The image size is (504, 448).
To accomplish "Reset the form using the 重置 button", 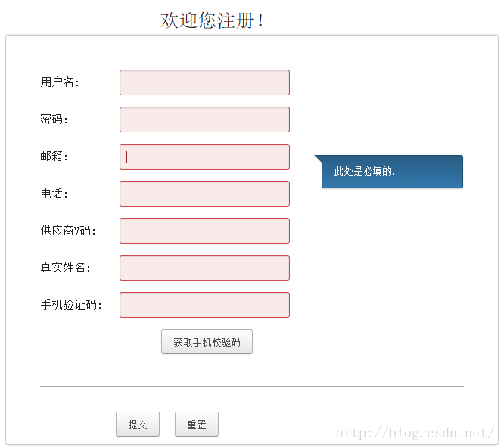I will click(x=197, y=425).
